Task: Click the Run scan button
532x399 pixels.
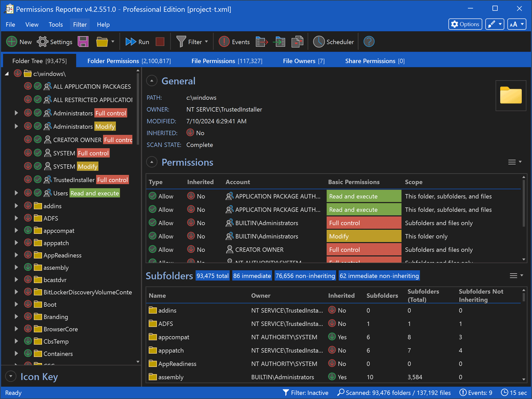Action: click(137, 42)
